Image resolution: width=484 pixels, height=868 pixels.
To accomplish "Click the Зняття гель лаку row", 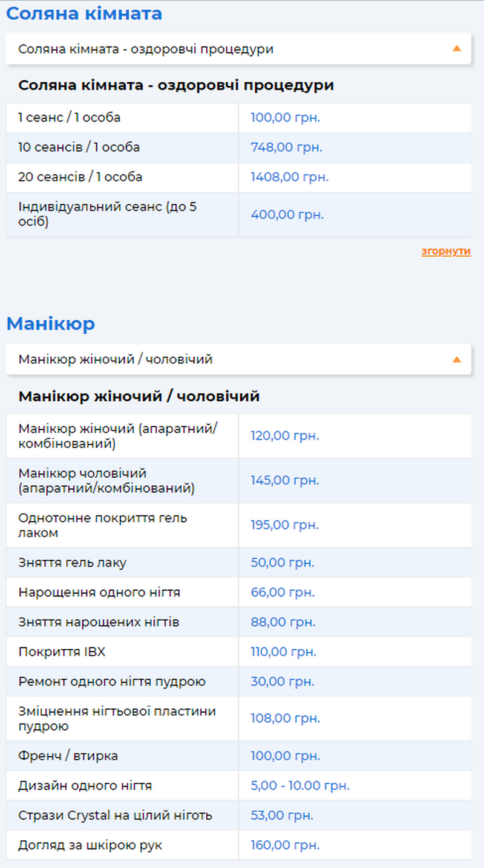I will (x=73, y=563).
